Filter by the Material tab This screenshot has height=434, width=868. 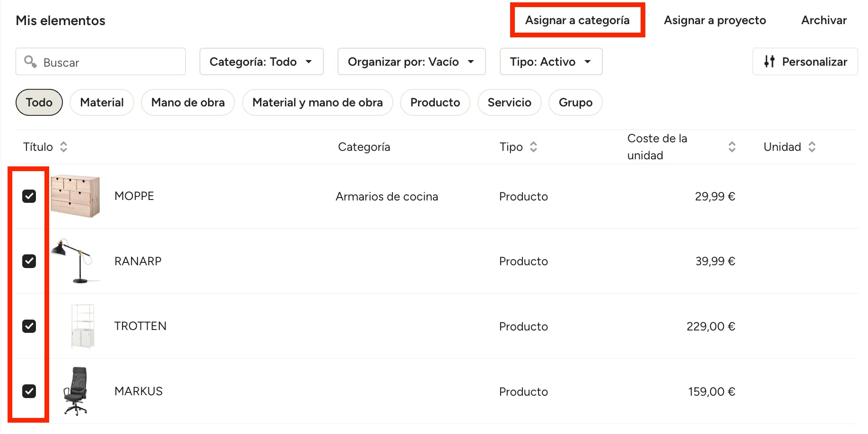[x=102, y=103]
